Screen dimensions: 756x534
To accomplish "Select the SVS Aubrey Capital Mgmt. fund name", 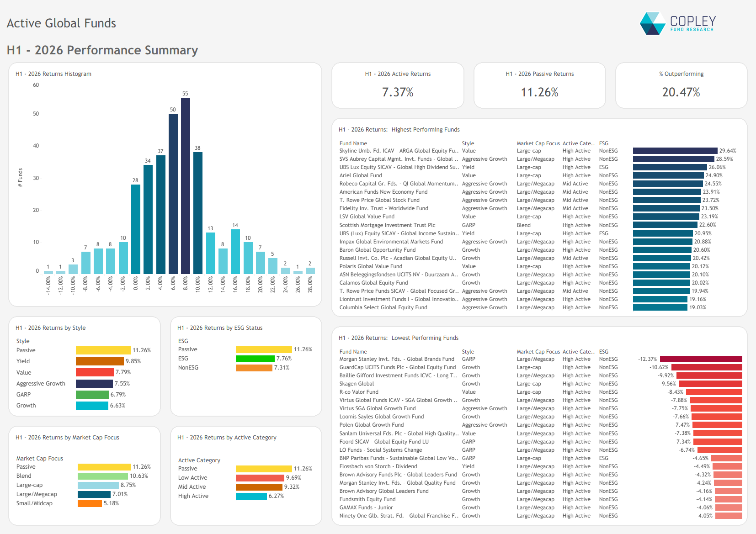I will [x=399, y=159].
